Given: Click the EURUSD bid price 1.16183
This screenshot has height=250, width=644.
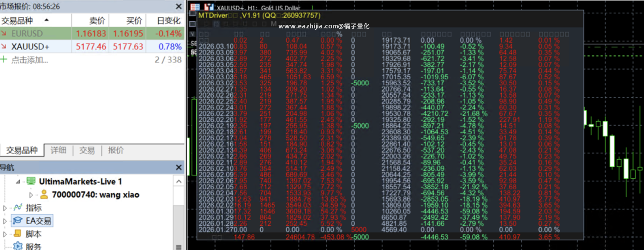Looking at the screenshot, I should pos(91,34).
